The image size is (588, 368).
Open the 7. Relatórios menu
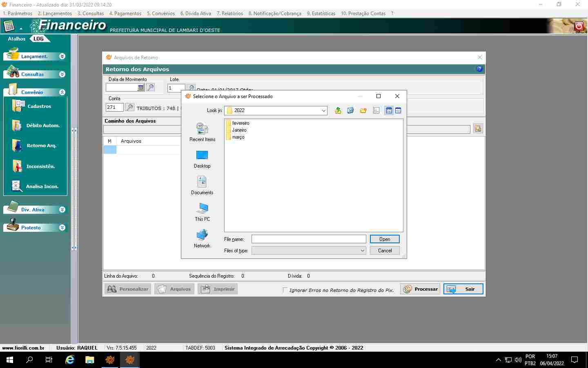click(229, 13)
